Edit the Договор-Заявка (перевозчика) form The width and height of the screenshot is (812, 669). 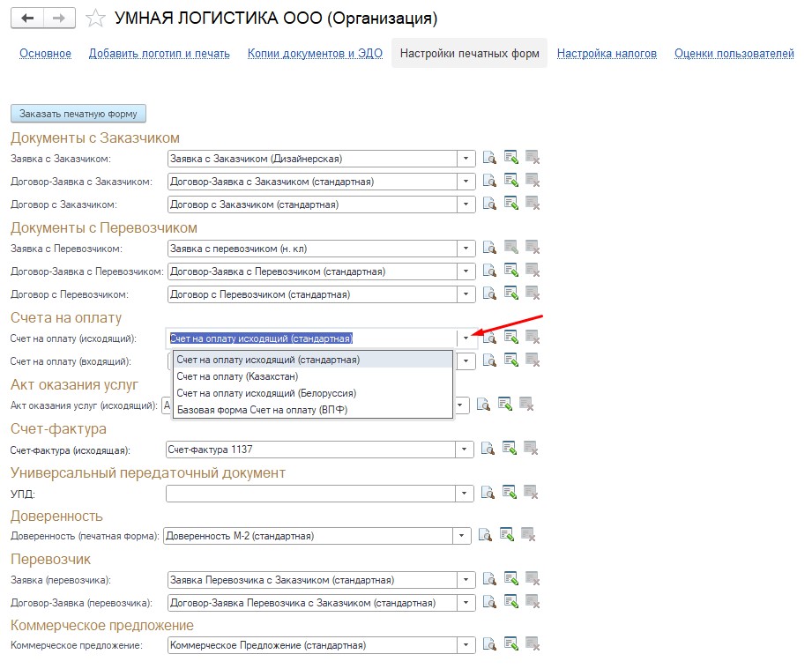[511, 602]
